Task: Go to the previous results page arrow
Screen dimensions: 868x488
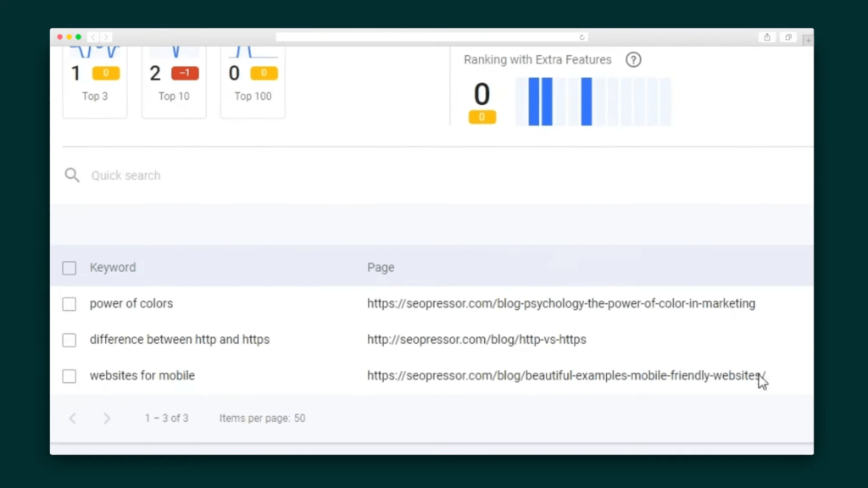Action: coord(73,419)
